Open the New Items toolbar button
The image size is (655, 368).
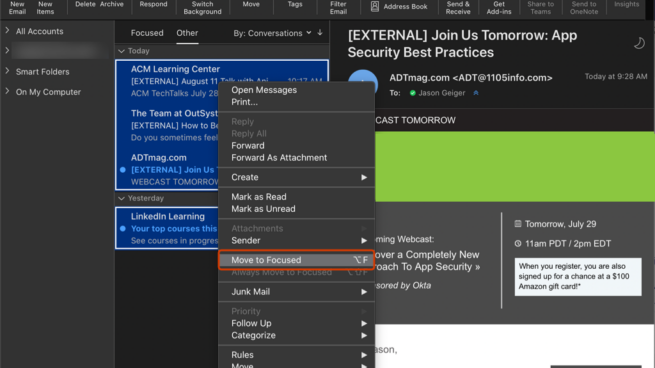45,8
